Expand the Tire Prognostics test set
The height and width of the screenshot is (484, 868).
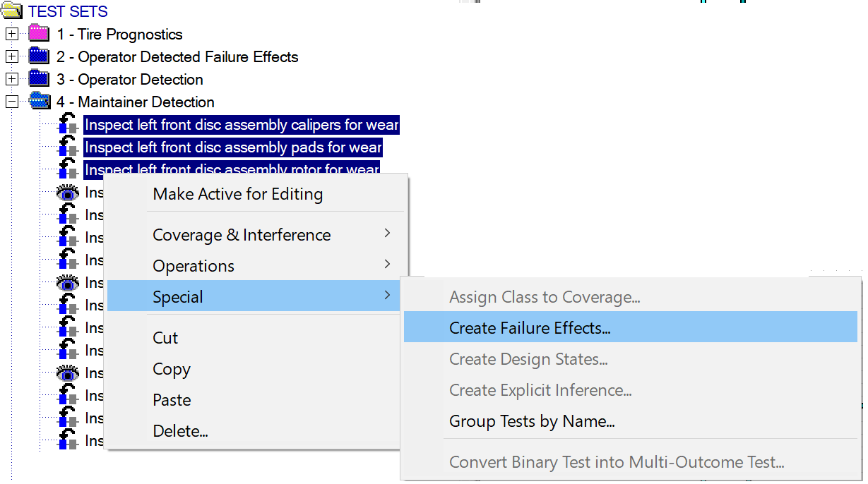click(11, 34)
